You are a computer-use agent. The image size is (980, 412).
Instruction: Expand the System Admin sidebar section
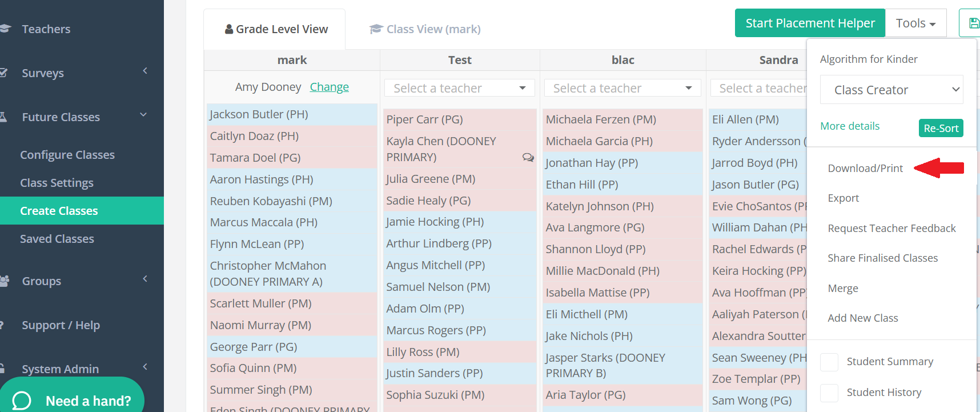[145, 367]
